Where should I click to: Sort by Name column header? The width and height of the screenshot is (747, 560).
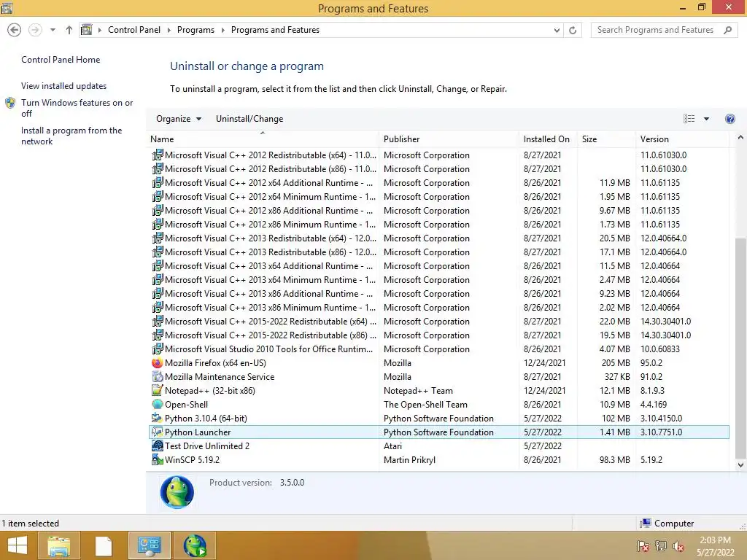tap(263, 139)
